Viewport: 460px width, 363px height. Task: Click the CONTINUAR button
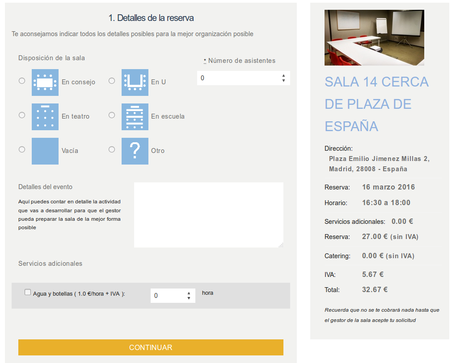[151, 347]
